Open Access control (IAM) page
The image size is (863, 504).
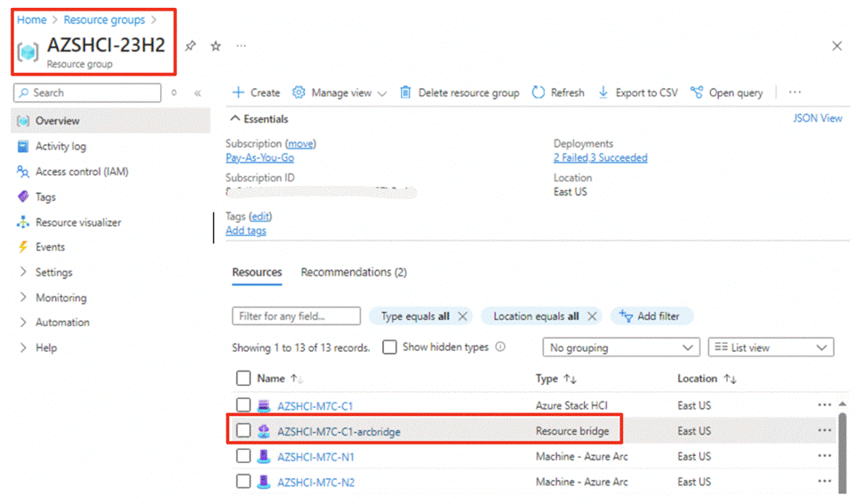[82, 172]
